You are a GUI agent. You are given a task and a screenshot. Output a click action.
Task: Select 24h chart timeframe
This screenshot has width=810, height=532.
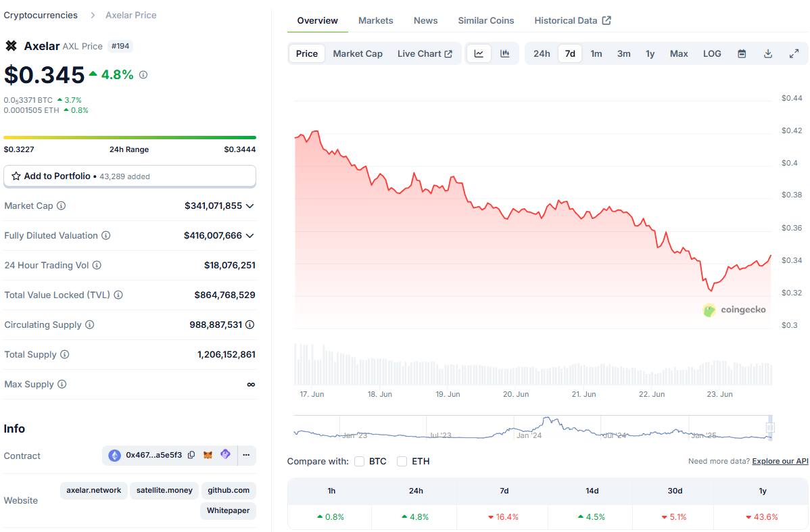[542, 53]
